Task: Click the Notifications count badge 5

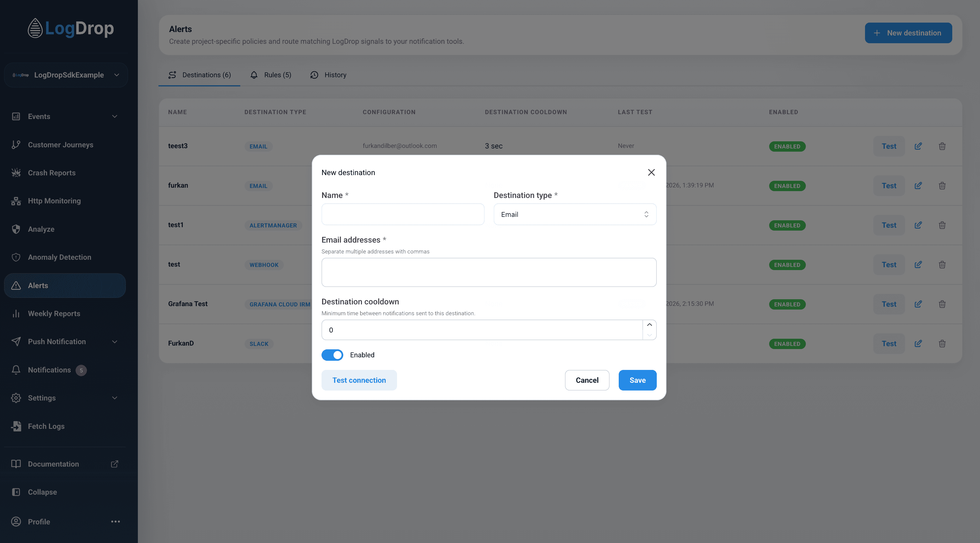Action: coord(81,370)
